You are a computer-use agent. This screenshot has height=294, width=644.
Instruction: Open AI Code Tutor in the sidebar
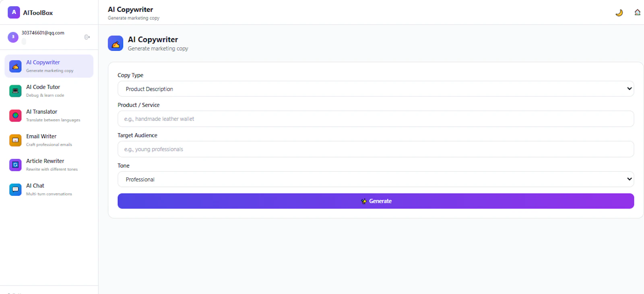(x=49, y=91)
